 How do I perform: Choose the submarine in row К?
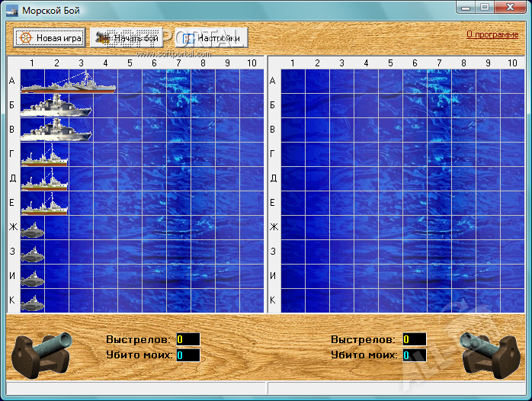tap(32, 302)
